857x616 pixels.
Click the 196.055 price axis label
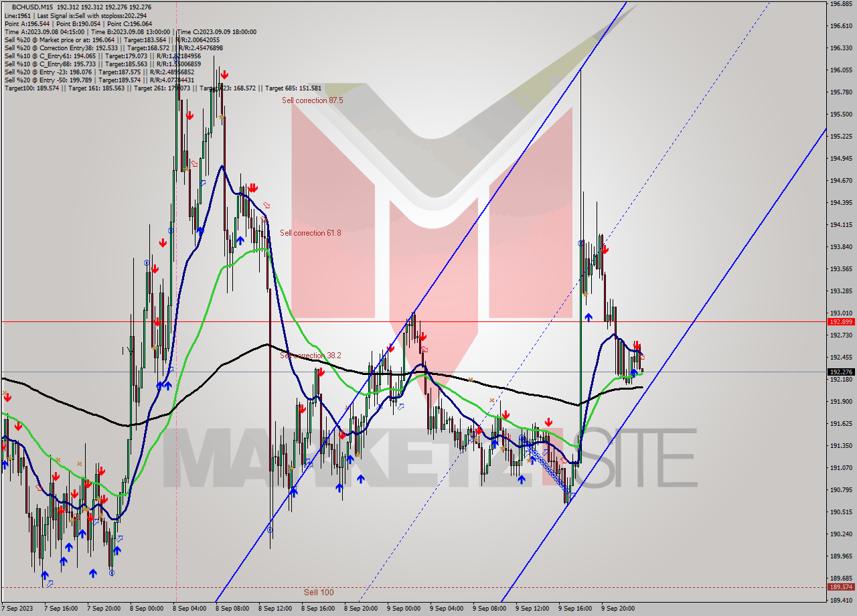[x=840, y=70]
